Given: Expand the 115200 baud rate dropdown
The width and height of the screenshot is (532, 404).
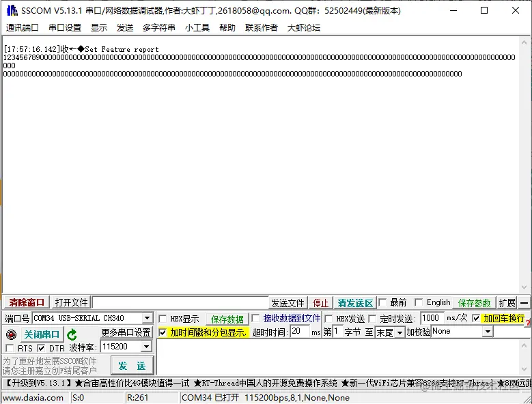Looking at the screenshot, I should click(146, 347).
